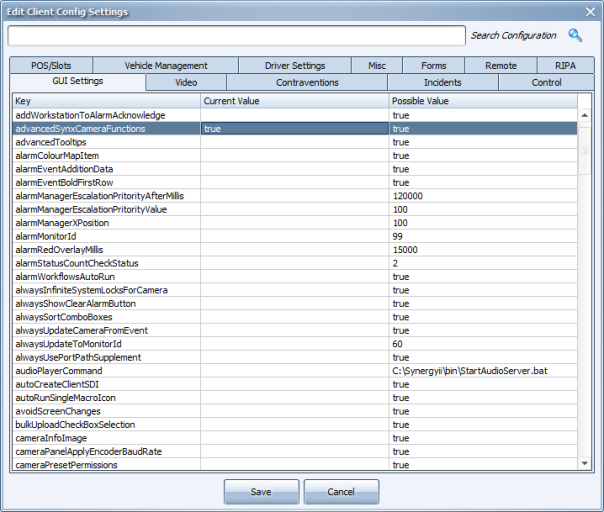The width and height of the screenshot is (604, 512).
Task: Go to the Control tab
Action: [546, 82]
